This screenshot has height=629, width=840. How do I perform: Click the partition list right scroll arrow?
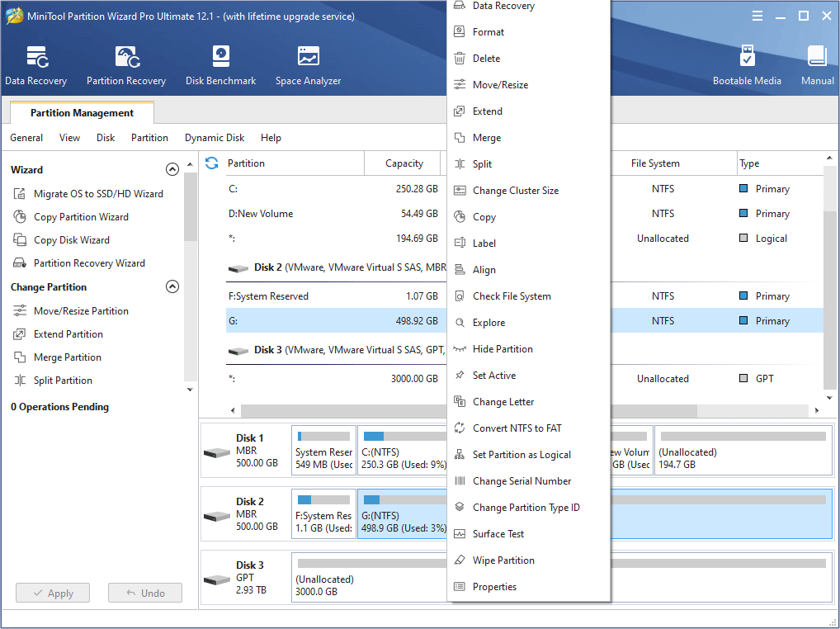[x=816, y=410]
